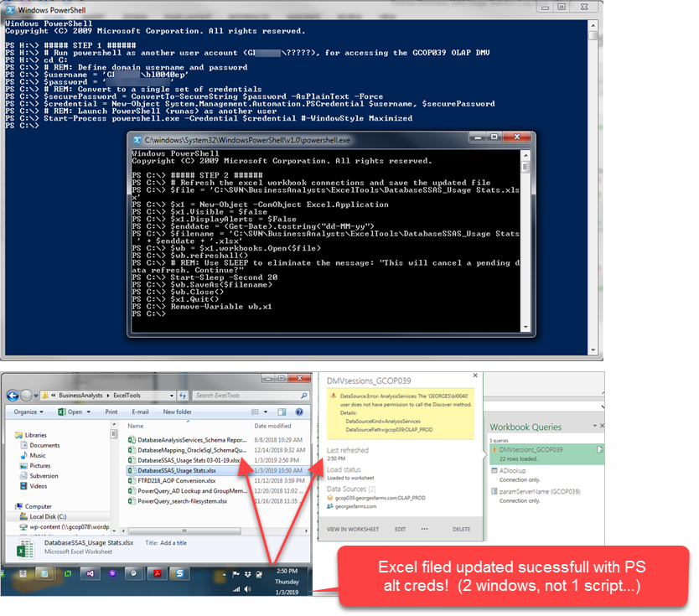699x616 pixels.
Task: Click EDIT in the query popup
Action: 401,530
